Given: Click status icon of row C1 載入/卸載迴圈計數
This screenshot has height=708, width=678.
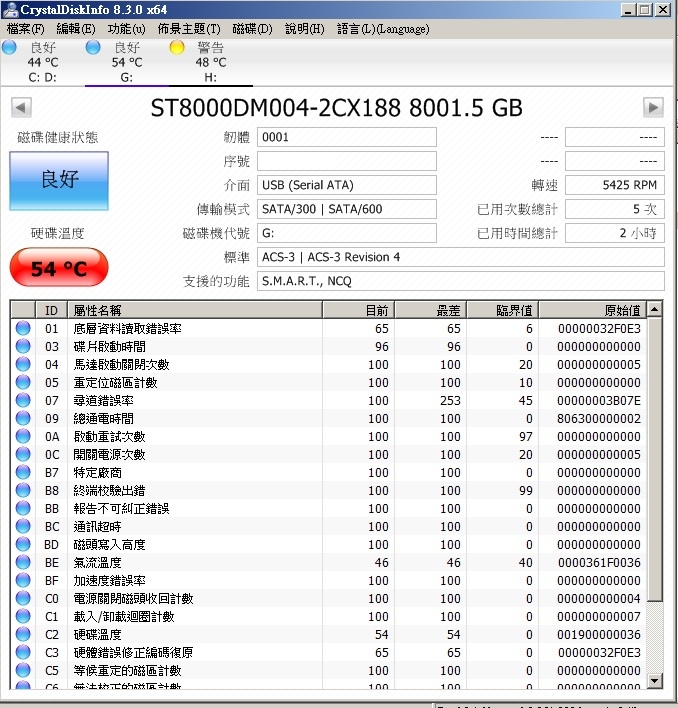Looking at the screenshot, I should 23,616.
